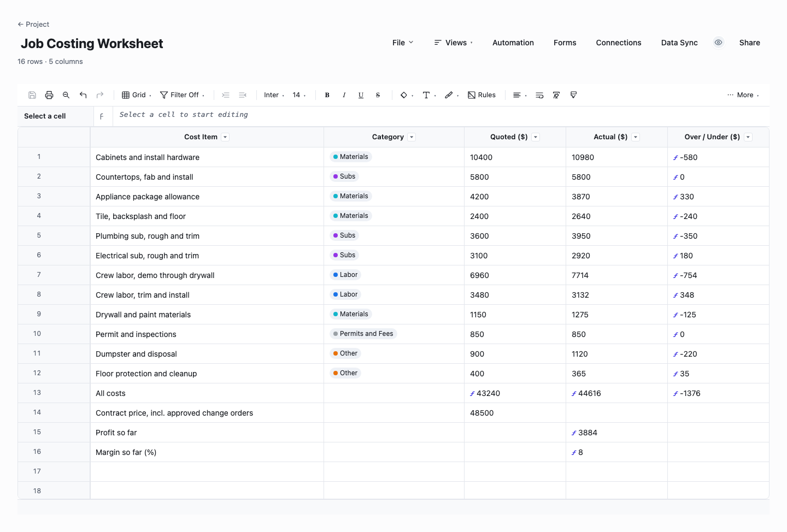Apply strikethrough formatting
Screen dimensions: 787x532
click(378, 95)
